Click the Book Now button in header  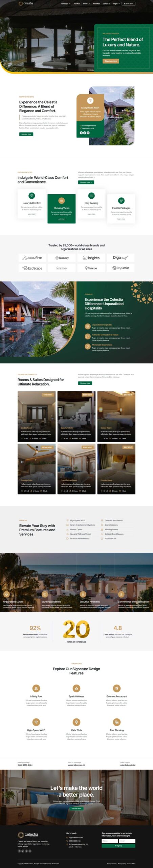[129, 4]
